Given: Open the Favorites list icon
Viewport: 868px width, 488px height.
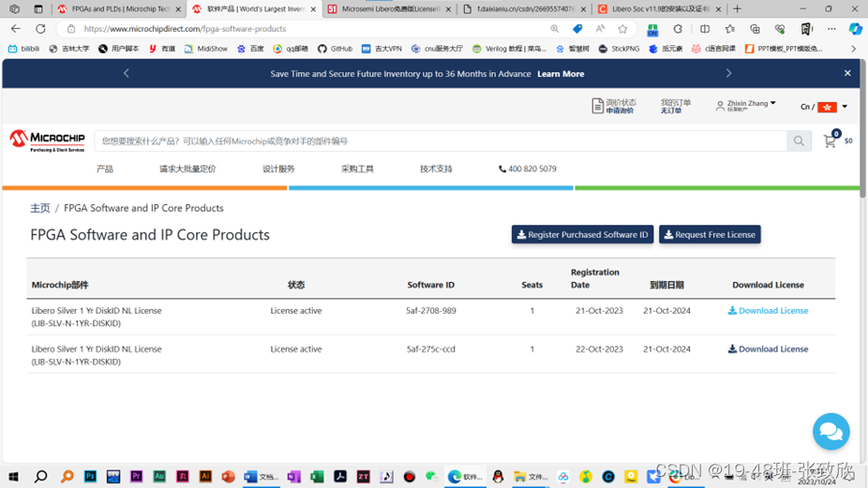Looking at the screenshot, I should tap(730, 29).
